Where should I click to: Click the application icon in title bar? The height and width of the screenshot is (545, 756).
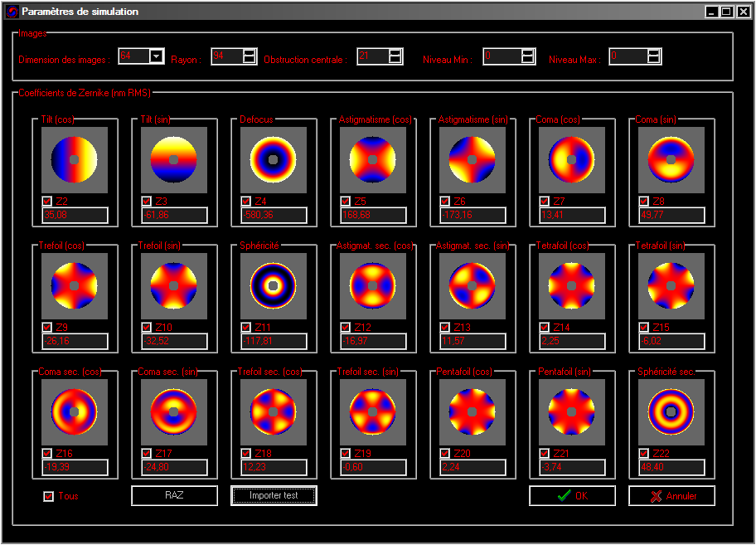tap(12, 12)
